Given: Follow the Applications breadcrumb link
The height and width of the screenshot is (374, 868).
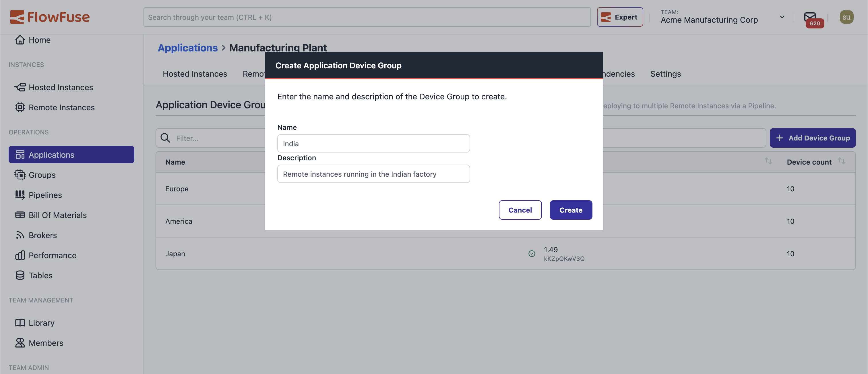Looking at the screenshot, I should pos(188,48).
